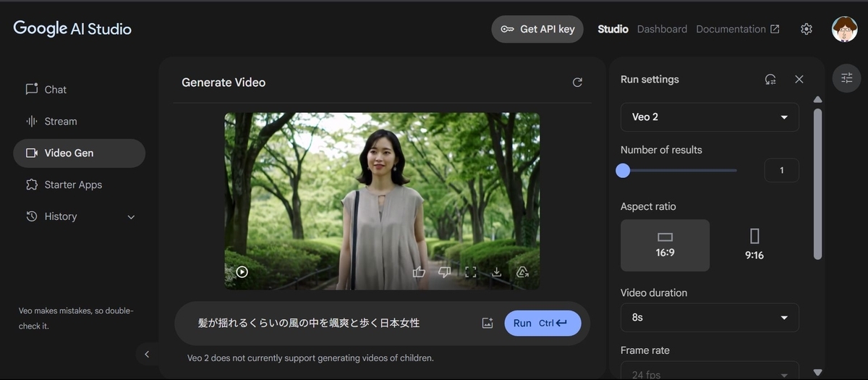Image resolution: width=868 pixels, height=380 pixels.
Task: Click the "Veo makes mistakes" disclaimer text
Action: (x=76, y=318)
